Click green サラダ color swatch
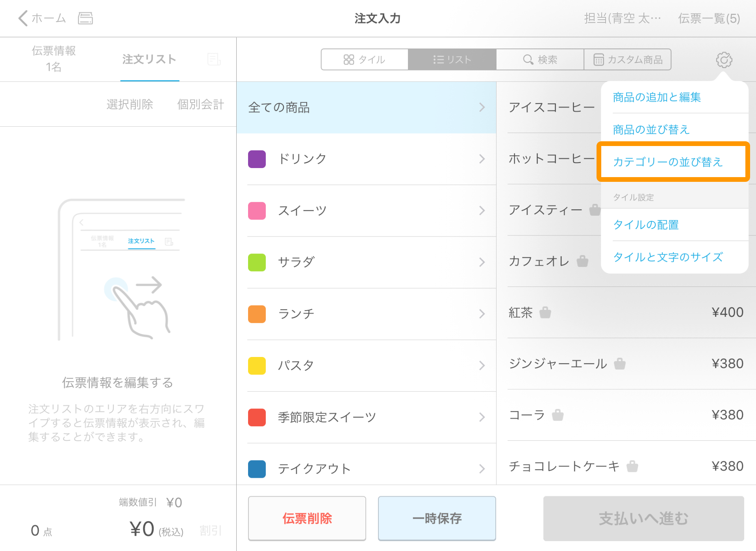 (x=257, y=262)
